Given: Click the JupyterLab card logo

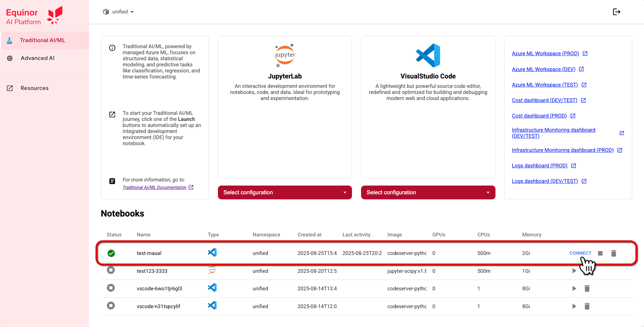Looking at the screenshot, I should pyautogui.click(x=285, y=55).
